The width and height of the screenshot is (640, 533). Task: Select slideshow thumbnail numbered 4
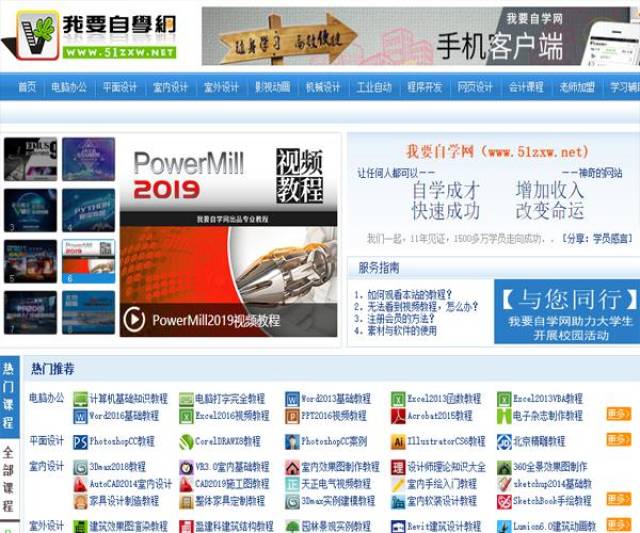89,210
